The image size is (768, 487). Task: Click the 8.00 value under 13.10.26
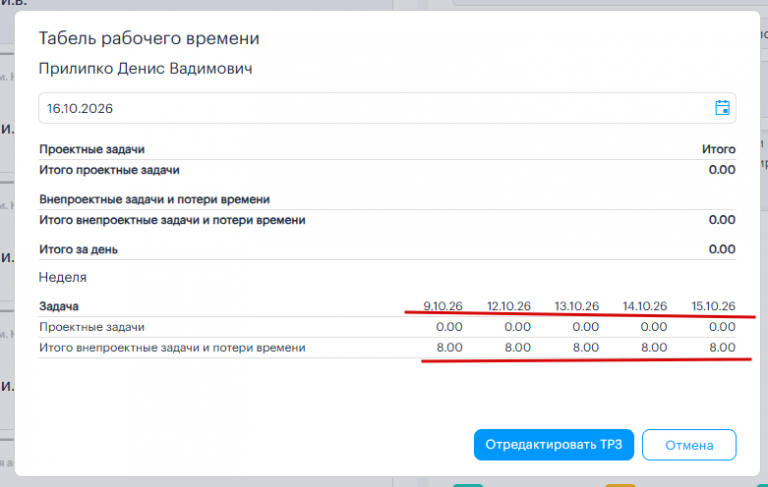(585, 347)
